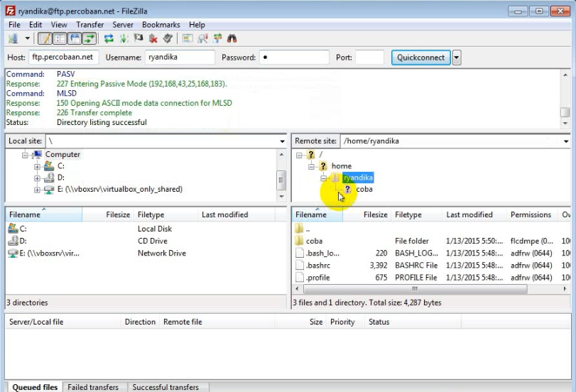Expand the D: drive tree node
Image resolution: width=576 pixels, height=392 pixels.
pyautogui.click(x=37, y=178)
